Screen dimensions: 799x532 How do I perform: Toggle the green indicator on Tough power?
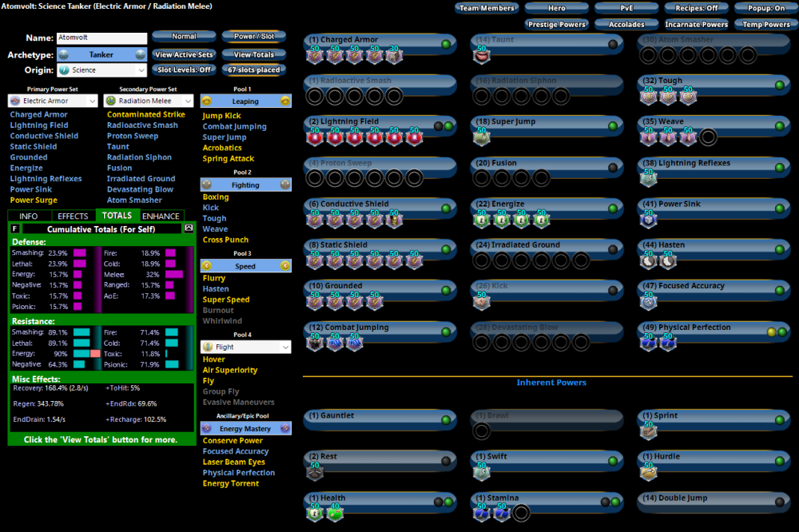[779, 85]
